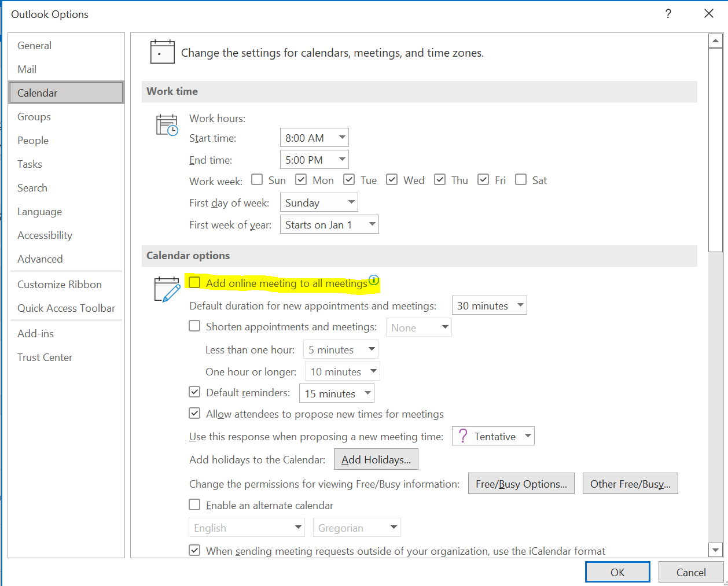Click the Other Free/Busy button

(x=630, y=484)
